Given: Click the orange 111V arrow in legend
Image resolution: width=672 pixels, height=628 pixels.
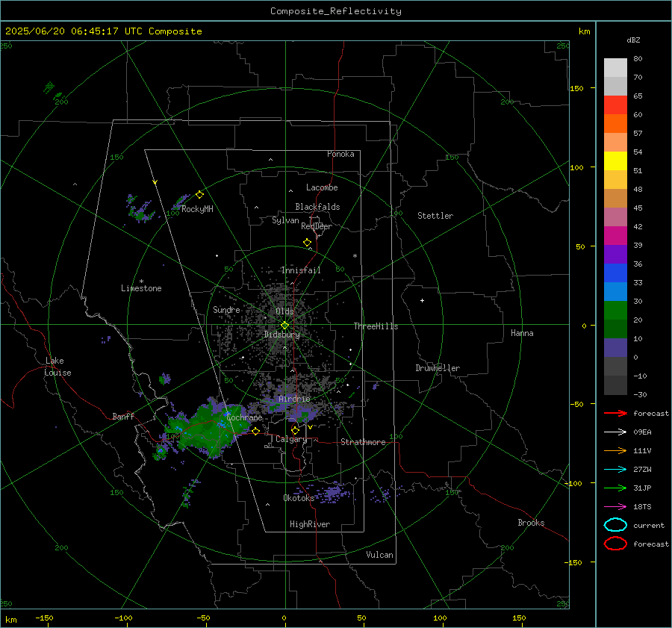Looking at the screenshot, I should [615, 450].
